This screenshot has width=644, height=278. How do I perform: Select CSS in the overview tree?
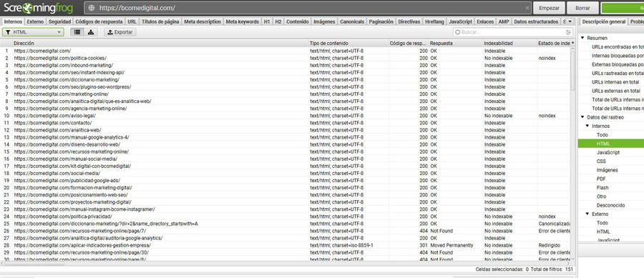(601, 161)
